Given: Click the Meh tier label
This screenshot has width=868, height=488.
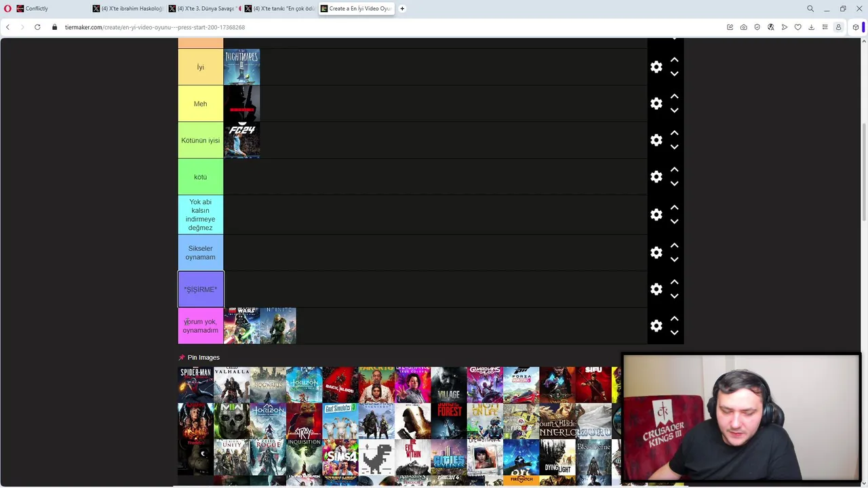Looking at the screenshot, I should pos(201,104).
